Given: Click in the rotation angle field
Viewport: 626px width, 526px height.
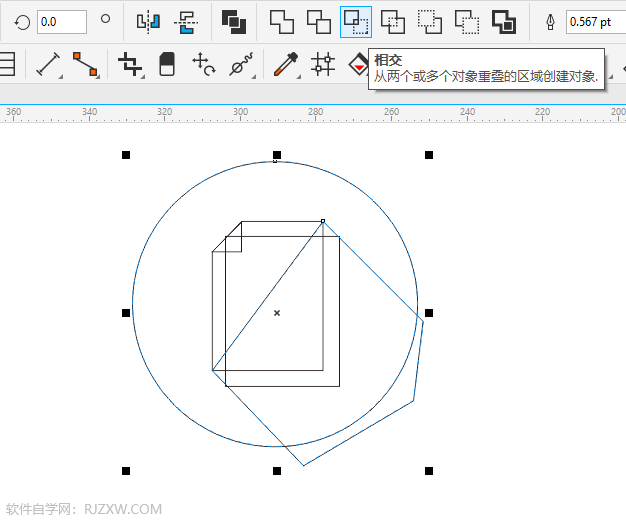Looking at the screenshot, I should (61, 21).
